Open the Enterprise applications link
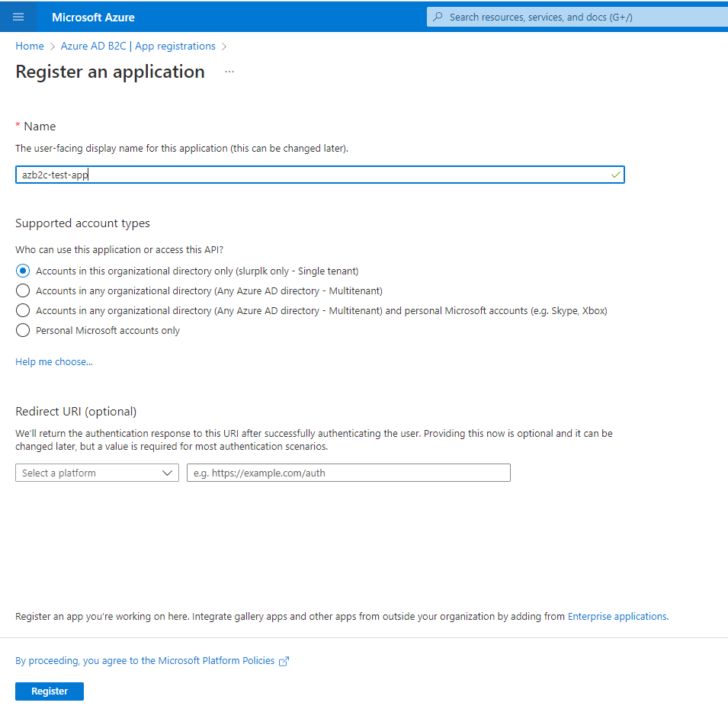 [x=618, y=616]
